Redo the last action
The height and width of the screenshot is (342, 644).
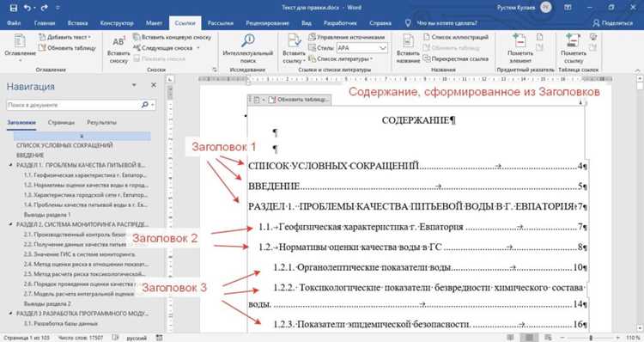45,8
